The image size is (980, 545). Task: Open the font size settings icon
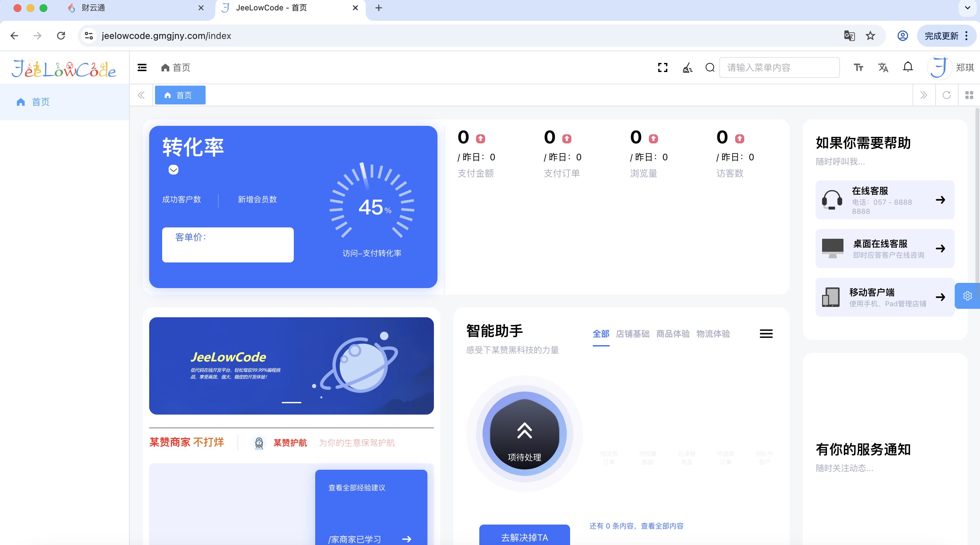(x=858, y=67)
